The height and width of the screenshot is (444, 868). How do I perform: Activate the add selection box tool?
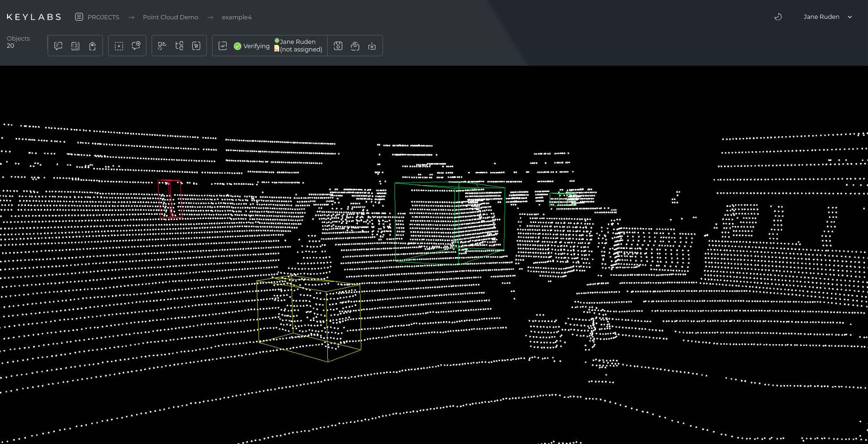(119, 45)
